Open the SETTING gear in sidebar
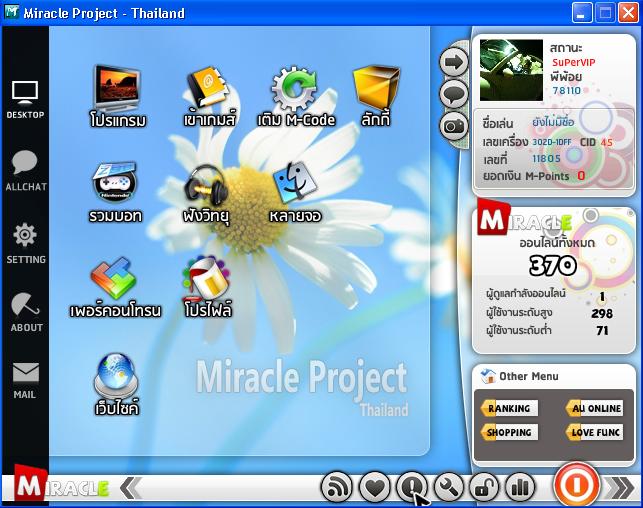 pos(25,243)
